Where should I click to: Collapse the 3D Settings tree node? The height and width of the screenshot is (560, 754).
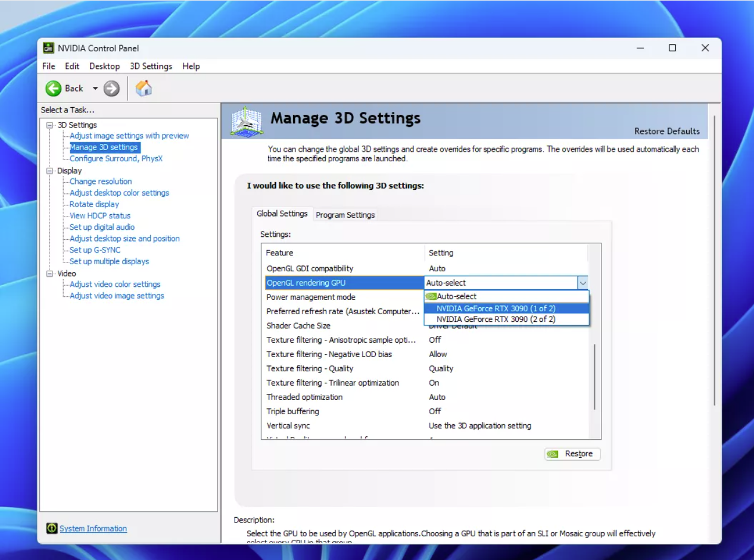tap(50, 125)
